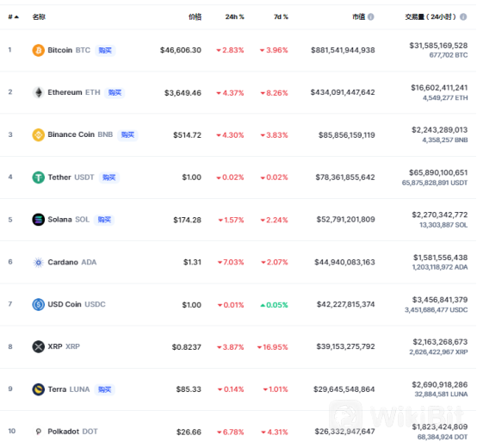Select the Binance Coin logo icon

[x=39, y=134]
